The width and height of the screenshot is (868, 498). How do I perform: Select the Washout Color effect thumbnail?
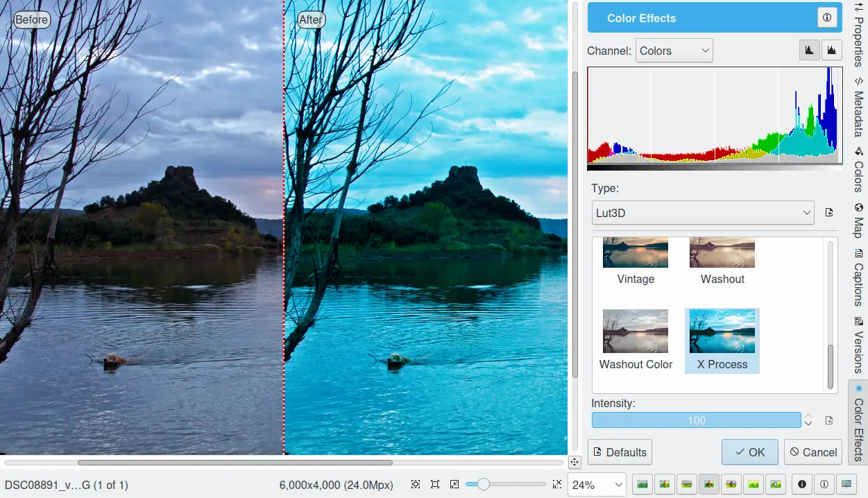pos(636,340)
